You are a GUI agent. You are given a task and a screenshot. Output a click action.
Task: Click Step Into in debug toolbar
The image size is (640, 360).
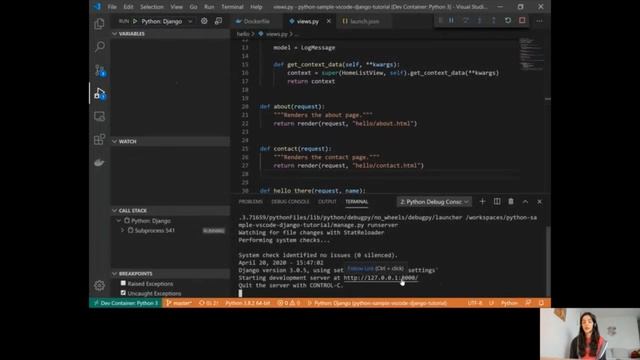(480, 20)
